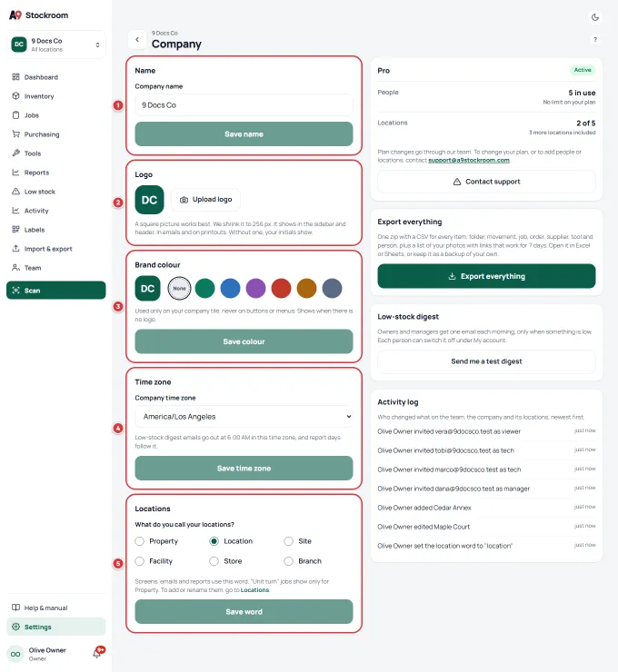Image resolution: width=618 pixels, height=672 pixels.
Task: Go to Jobs clipboard icon
Action: 15,115
